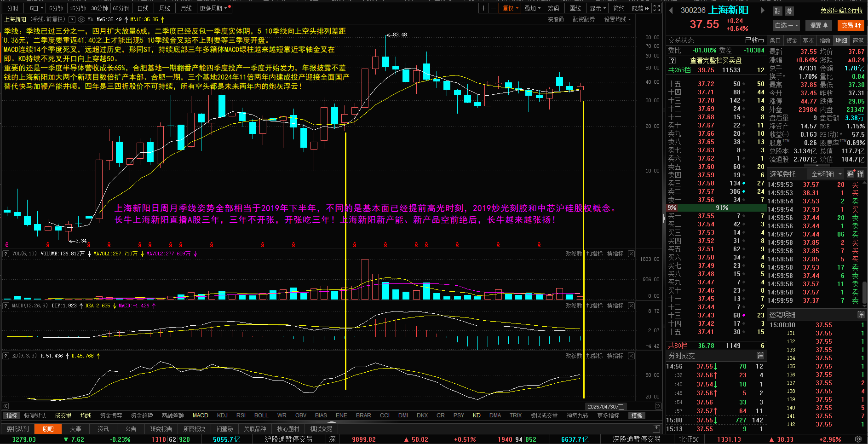Go to next stock arrow
The height and width of the screenshot is (444, 868).
tap(762, 10)
